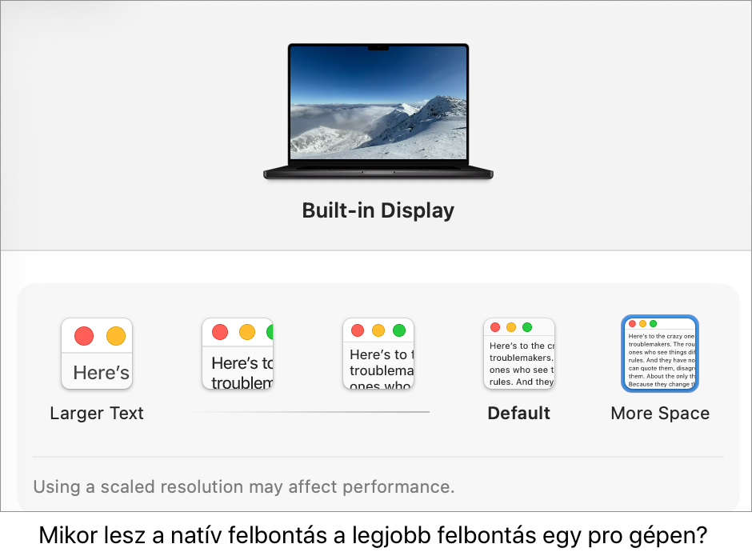Click the bold "Default" label
Image resolution: width=752 pixels, height=560 pixels.
click(x=519, y=414)
